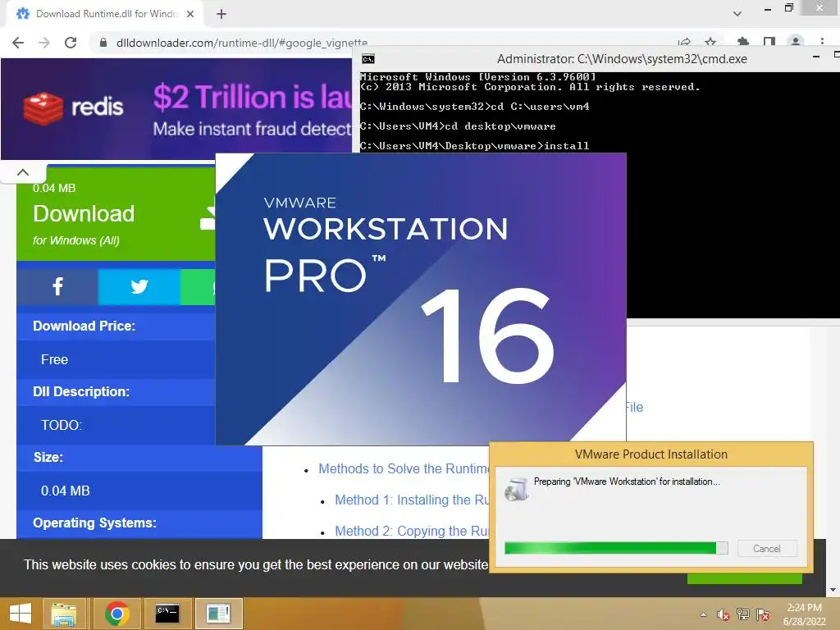
Task: Click the VMware Workstation Pro 16 splash
Action: tap(421, 299)
